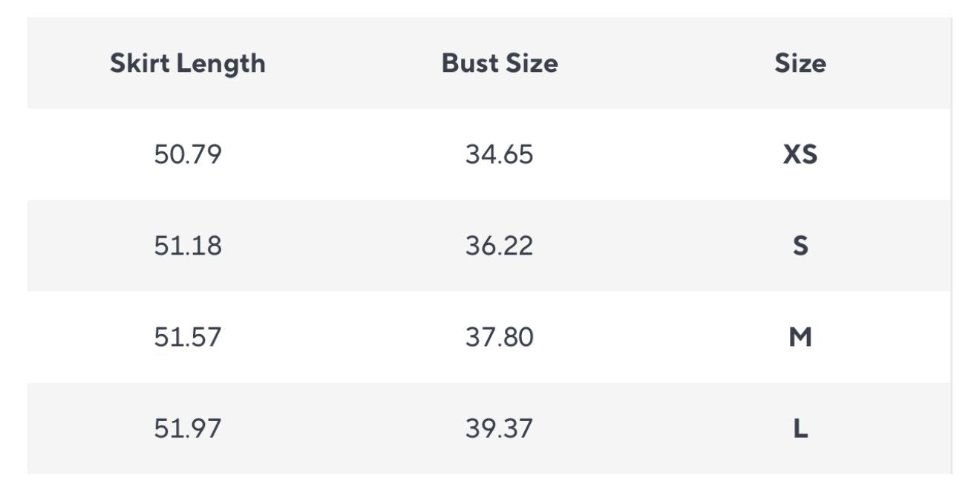Click the 36.22 bust size value

499,246
